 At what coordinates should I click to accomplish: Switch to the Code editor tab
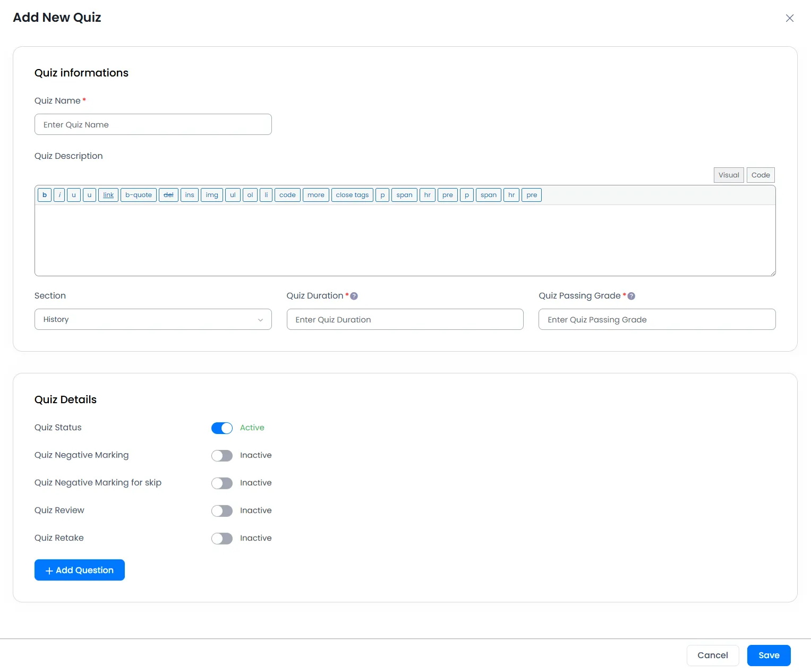761,175
